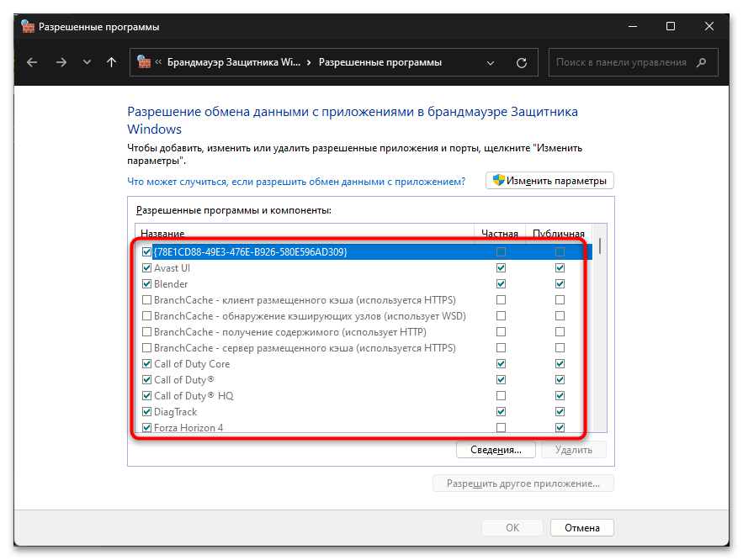The height and width of the screenshot is (560, 743).
Task: Enable BranchCache обнаружение кэширующих узлов checkbox
Action: [147, 316]
